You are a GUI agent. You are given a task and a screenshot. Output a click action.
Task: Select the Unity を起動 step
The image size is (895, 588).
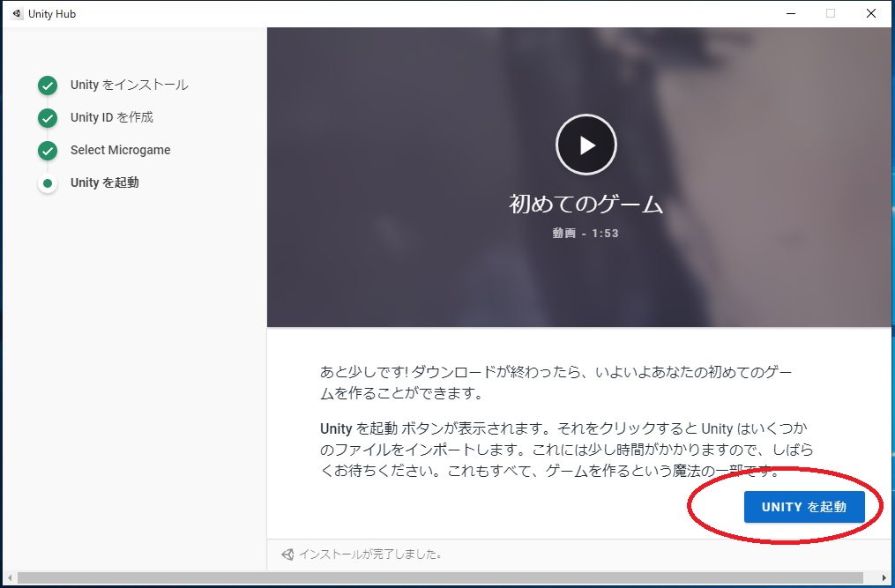point(104,182)
